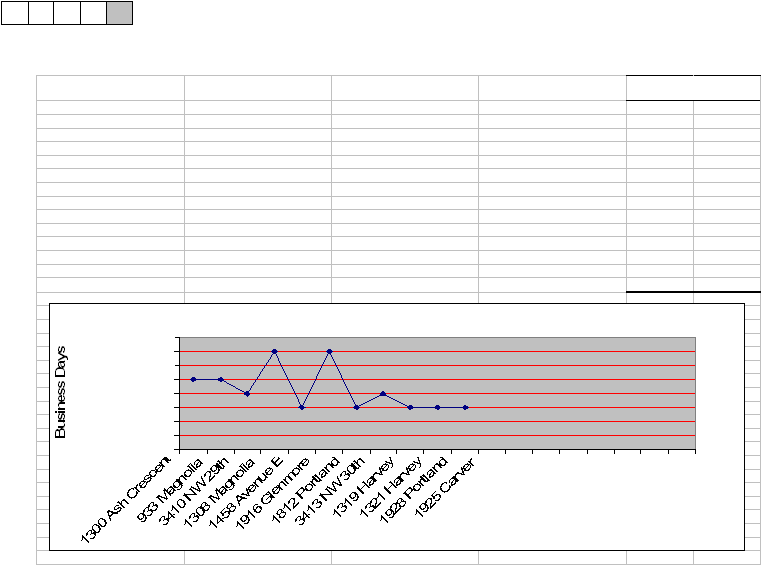Click the gray shaded box at top-left
761x565 pixels.
pyautogui.click(x=119, y=14)
